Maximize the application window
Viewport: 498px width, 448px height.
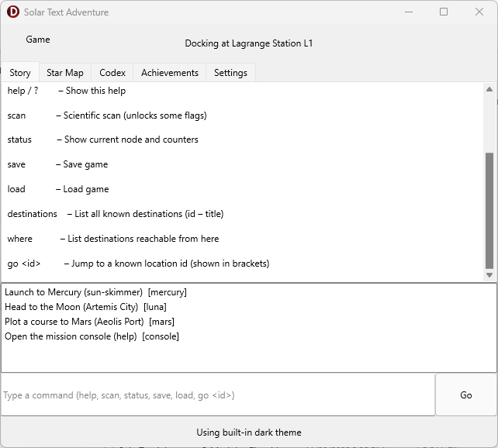point(444,12)
